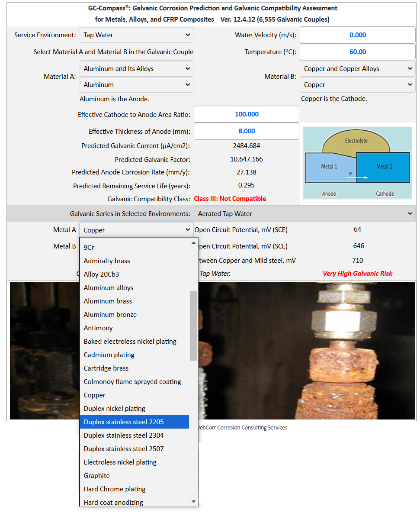This screenshot has height=513, width=420.
Task: Open the Aerated Tap Water galvanic series dropdown
Action: [305, 213]
